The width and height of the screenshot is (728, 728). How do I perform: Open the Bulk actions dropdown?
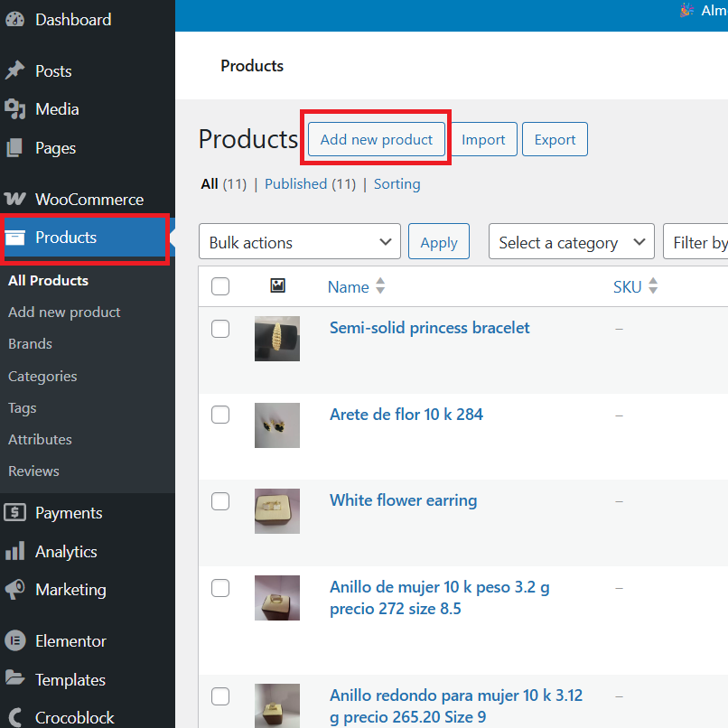pyautogui.click(x=300, y=241)
